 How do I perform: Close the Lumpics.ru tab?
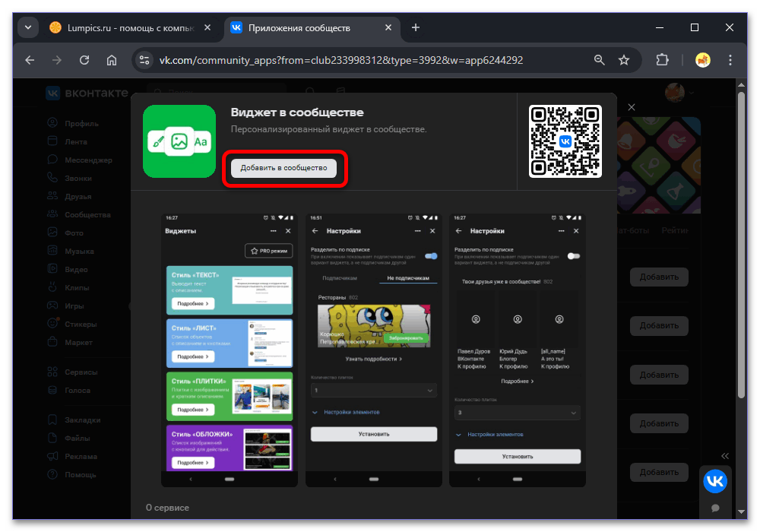point(207,27)
